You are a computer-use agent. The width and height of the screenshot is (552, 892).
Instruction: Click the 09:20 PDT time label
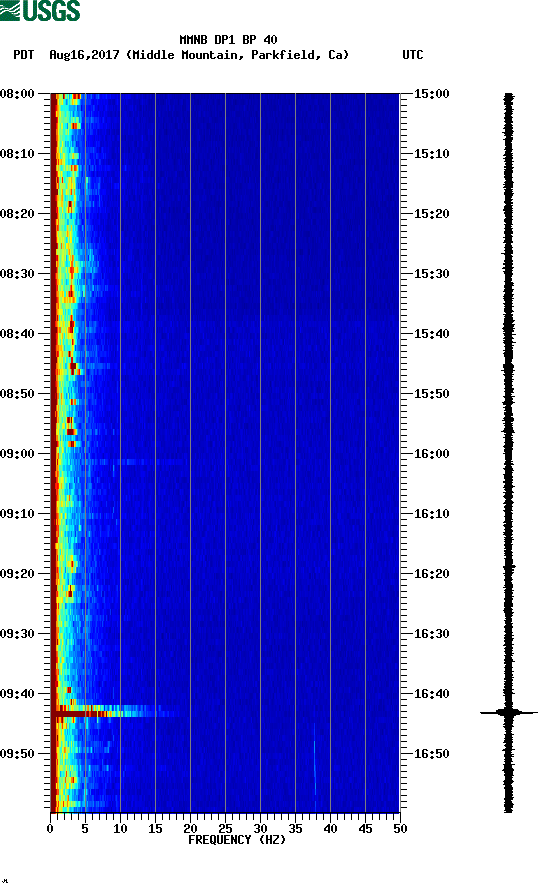coord(17,573)
